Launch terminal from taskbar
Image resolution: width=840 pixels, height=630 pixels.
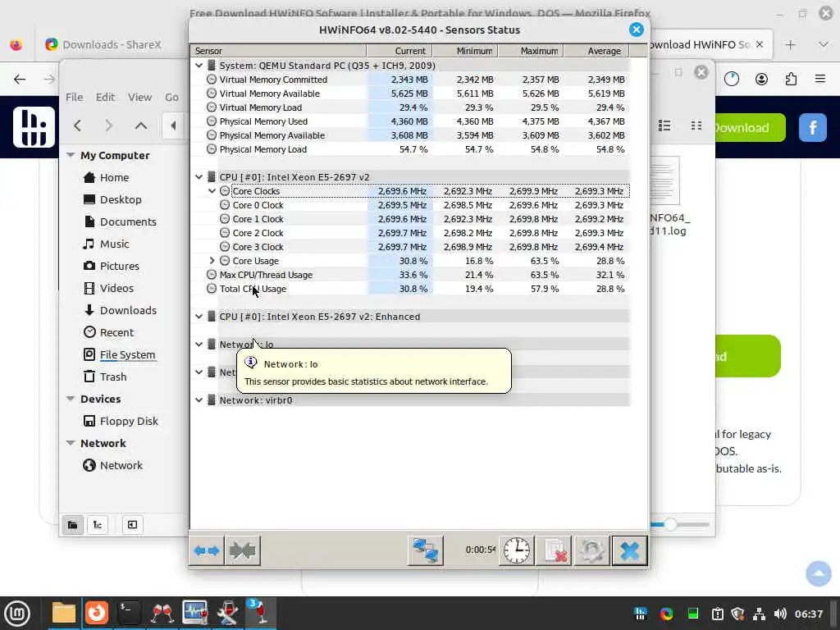(129, 614)
